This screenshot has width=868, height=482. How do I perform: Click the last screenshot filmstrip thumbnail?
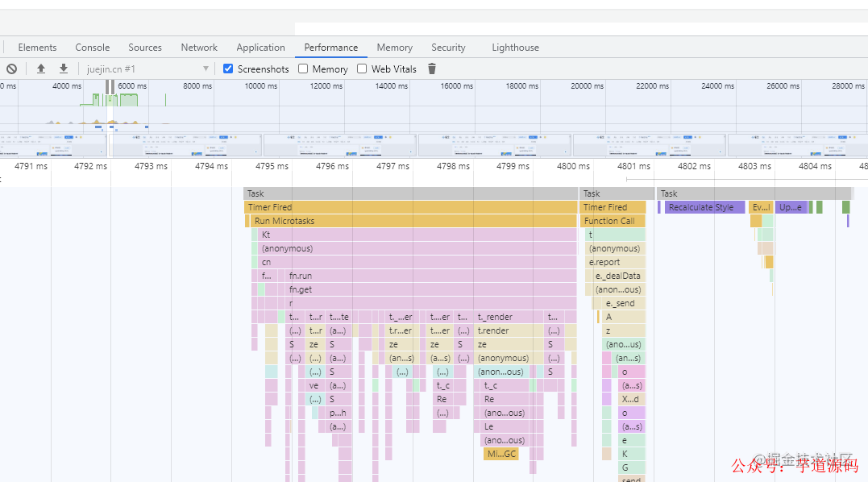798,146
